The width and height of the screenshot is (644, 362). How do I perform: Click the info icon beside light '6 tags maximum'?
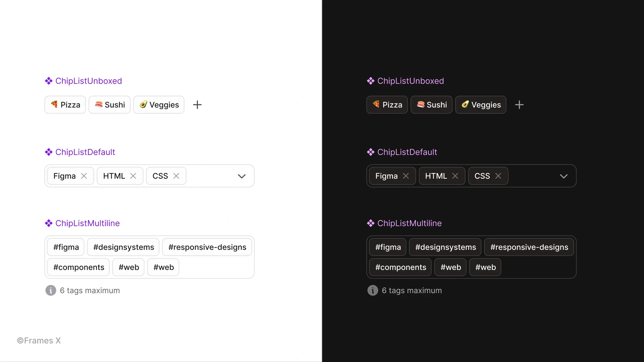pyautogui.click(x=51, y=290)
